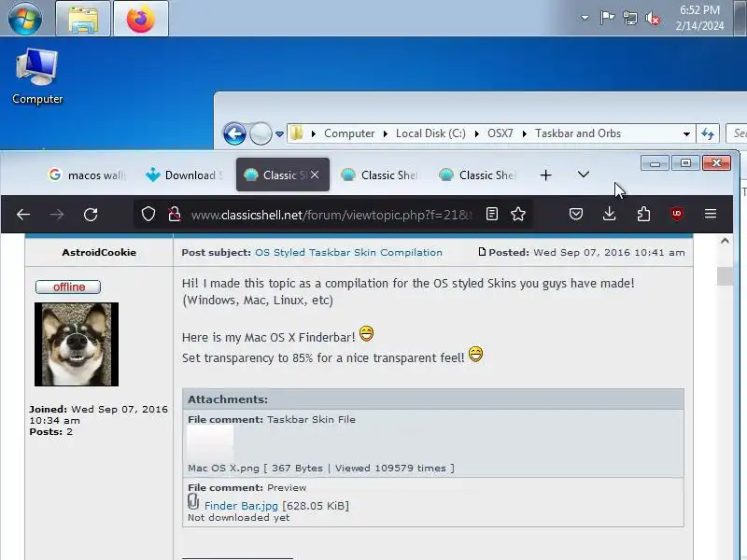Close the active Classic Shell tab

tap(315, 175)
